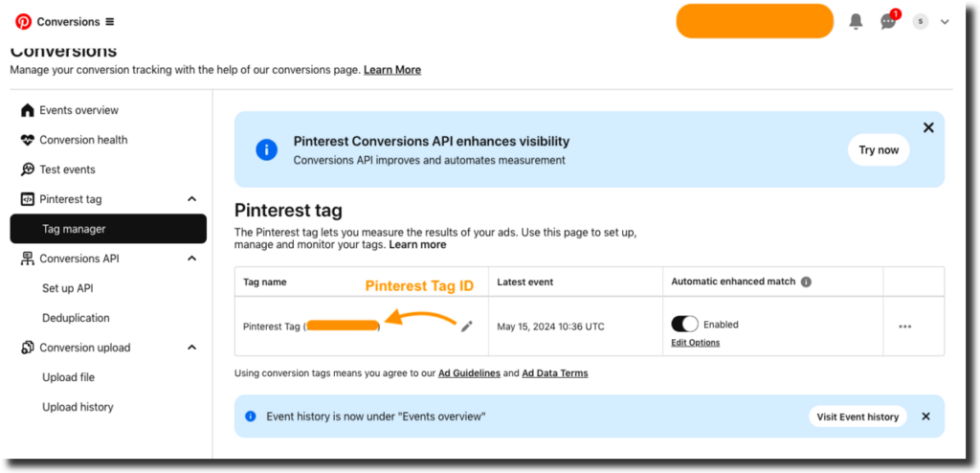Click the pencil icon to edit tag name
The image size is (980, 473).
point(467,327)
